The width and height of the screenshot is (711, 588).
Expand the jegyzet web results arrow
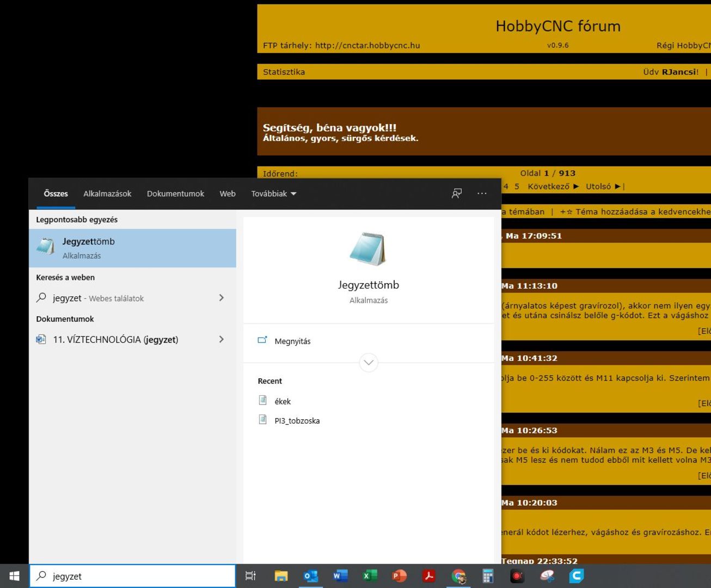coord(221,298)
